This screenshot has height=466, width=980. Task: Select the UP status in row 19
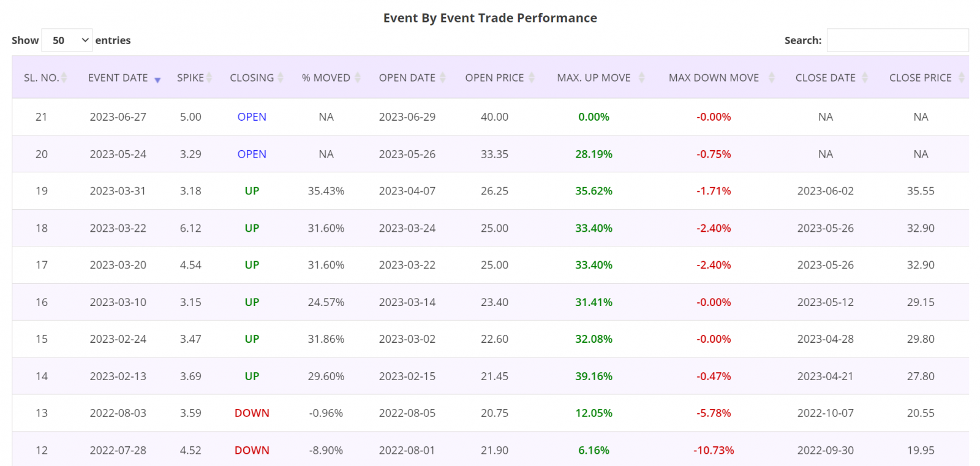[x=252, y=191]
